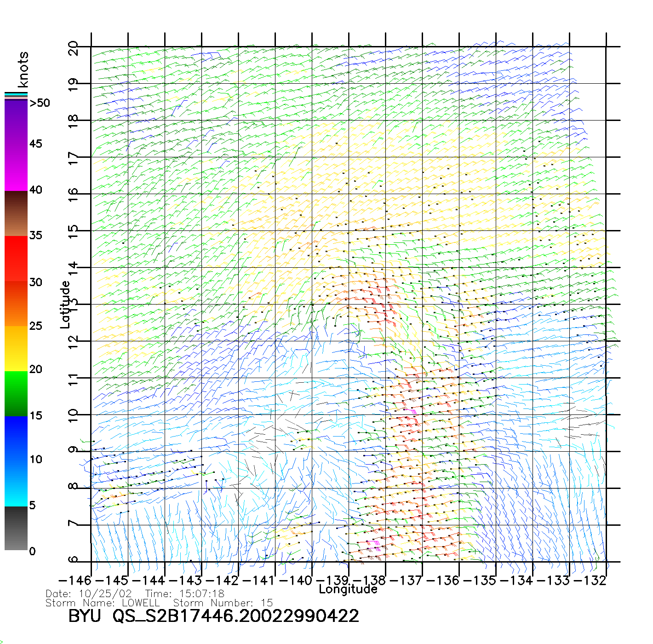Click the "knots" legend unit label
The image size is (653, 644).
click(x=23, y=69)
